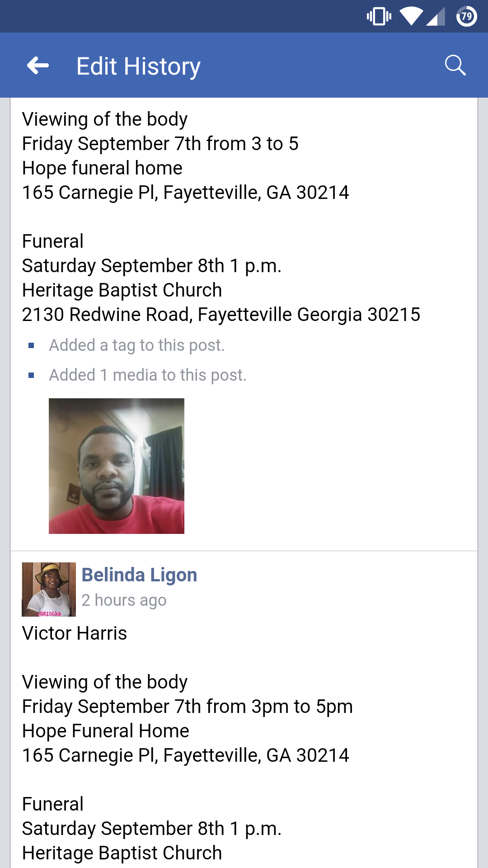Tap the cellular signal status icon
The image size is (488, 868).
pyautogui.click(x=436, y=17)
